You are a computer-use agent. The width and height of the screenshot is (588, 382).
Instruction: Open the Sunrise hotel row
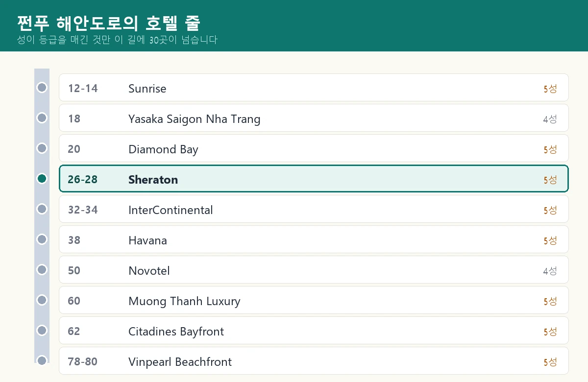(x=314, y=88)
